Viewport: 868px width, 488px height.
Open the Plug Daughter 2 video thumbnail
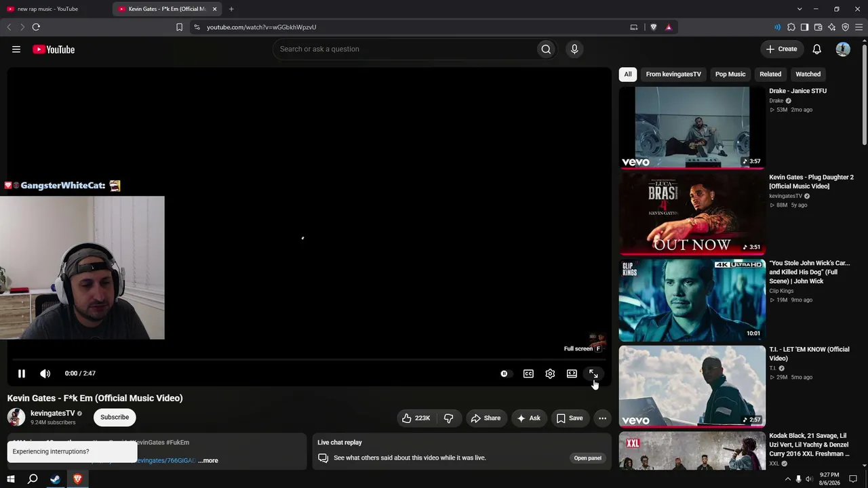tap(692, 213)
